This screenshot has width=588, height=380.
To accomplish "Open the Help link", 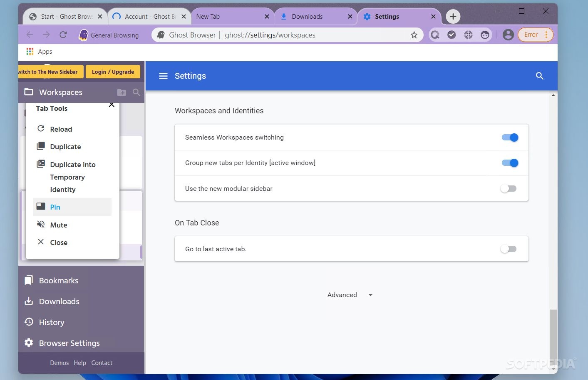I will [80, 363].
